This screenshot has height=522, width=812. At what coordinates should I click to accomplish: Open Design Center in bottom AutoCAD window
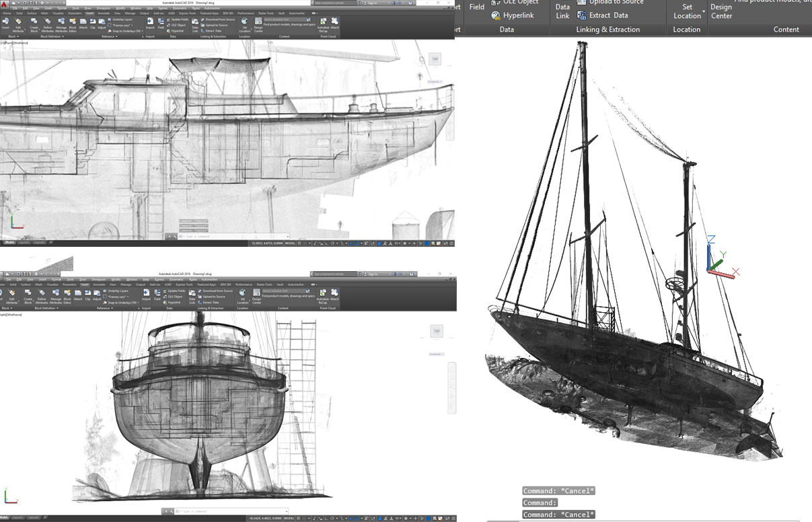[256, 296]
